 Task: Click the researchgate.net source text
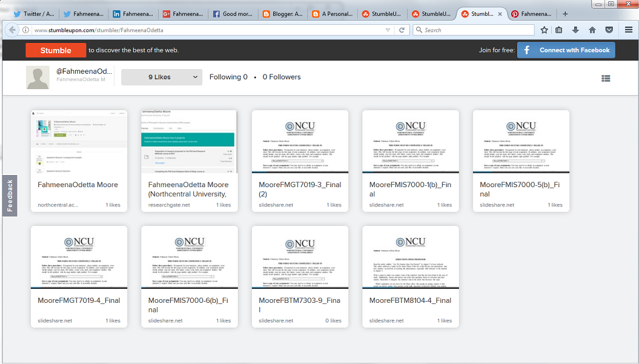169,205
